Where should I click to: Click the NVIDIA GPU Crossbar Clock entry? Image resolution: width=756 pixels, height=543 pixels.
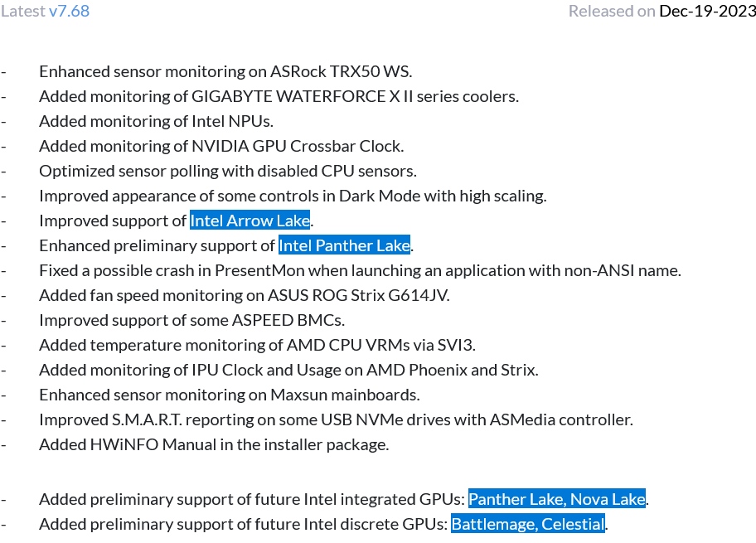tap(221, 146)
